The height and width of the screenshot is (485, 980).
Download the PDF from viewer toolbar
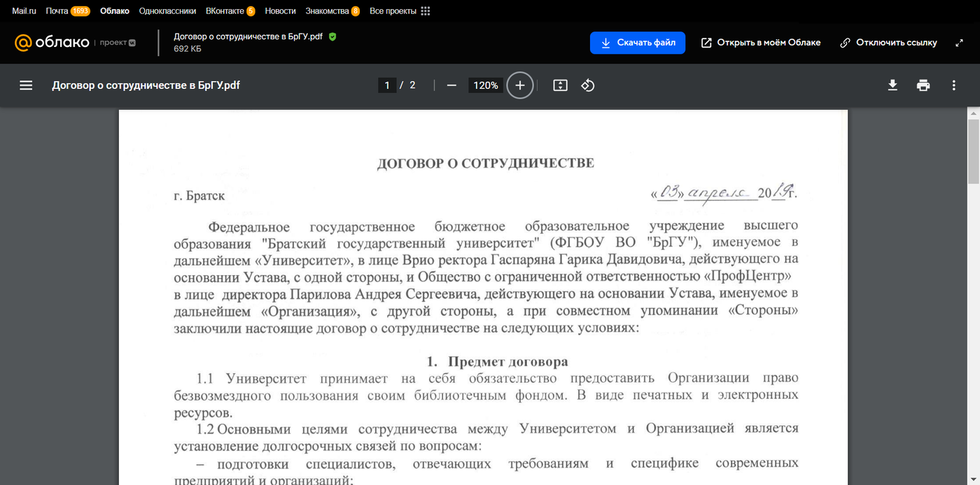click(892, 85)
